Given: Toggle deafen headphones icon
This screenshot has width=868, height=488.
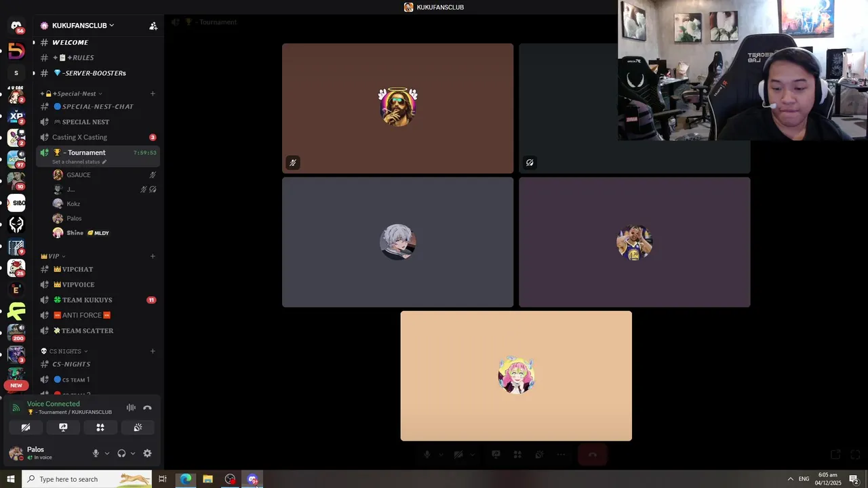Looking at the screenshot, I should [x=121, y=453].
